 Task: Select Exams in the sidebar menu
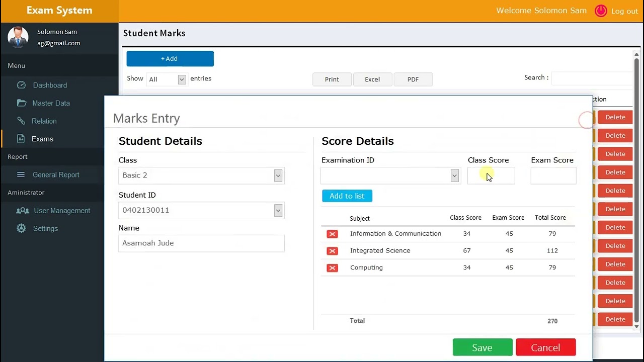pos(42,139)
